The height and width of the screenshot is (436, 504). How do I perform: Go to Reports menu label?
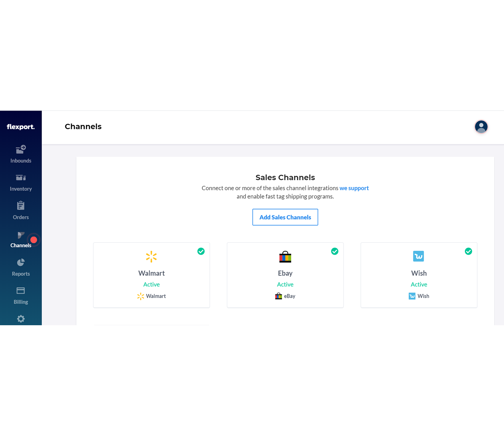pos(21,274)
